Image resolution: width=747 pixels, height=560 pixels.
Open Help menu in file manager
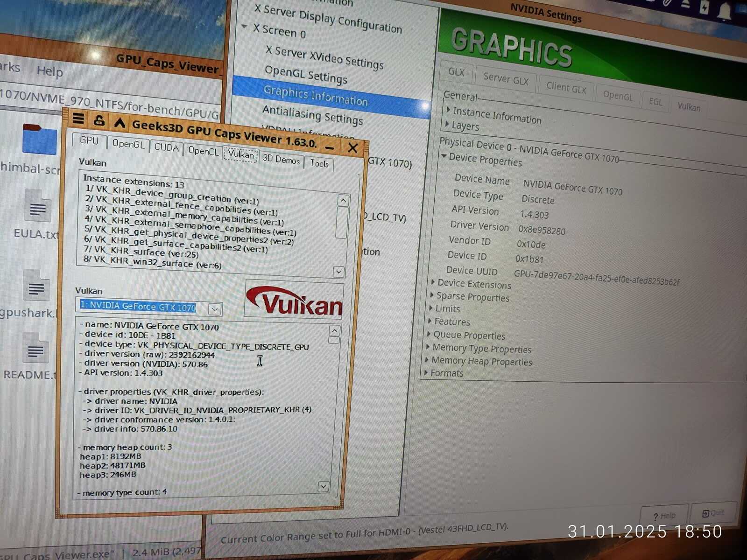point(49,71)
